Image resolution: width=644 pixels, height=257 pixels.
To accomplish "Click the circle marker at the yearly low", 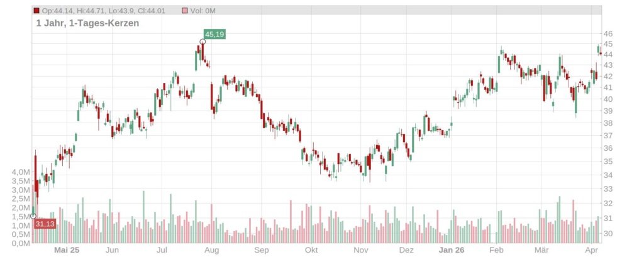I will click(33, 217).
